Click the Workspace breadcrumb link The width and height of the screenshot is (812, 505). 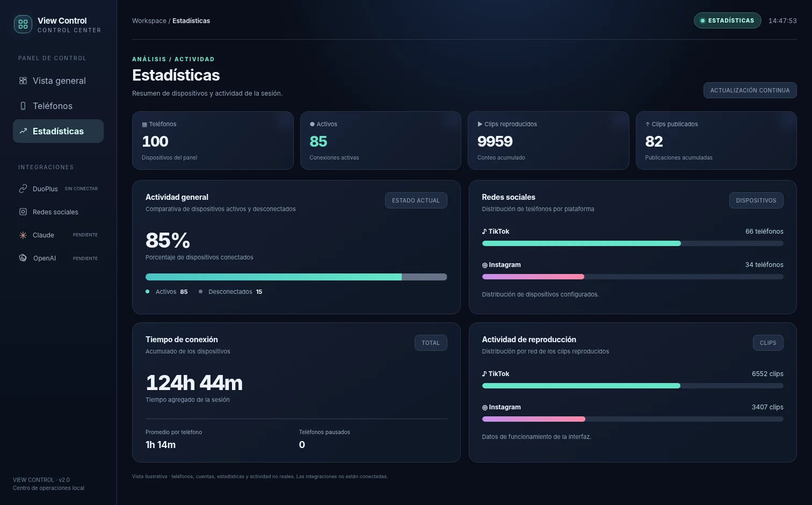[x=149, y=21]
